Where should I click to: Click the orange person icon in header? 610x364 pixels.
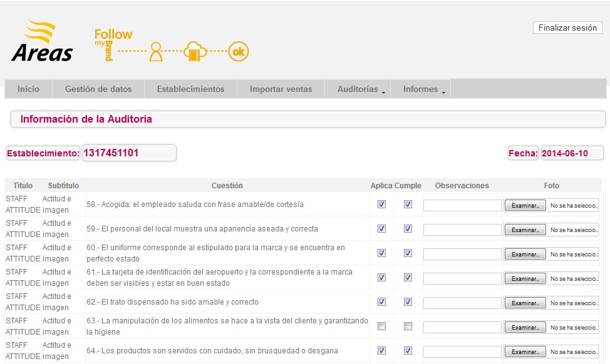pyautogui.click(x=156, y=53)
